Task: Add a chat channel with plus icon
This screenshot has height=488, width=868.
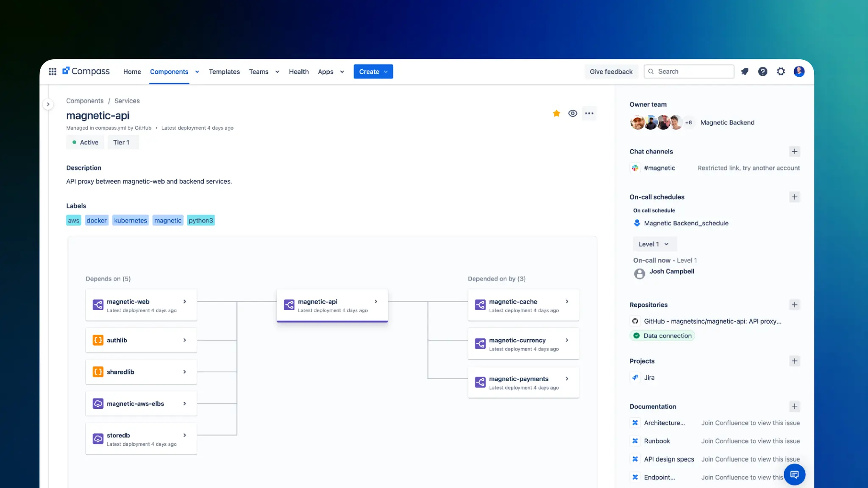Action: click(x=794, y=152)
